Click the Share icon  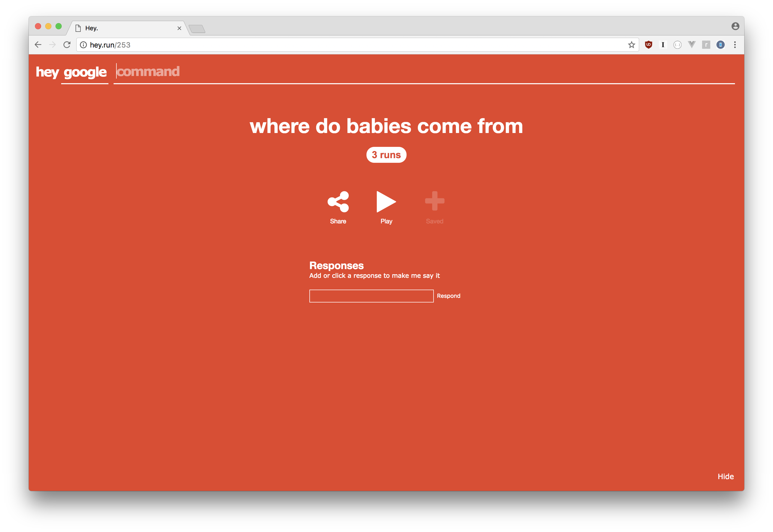pos(338,202)
